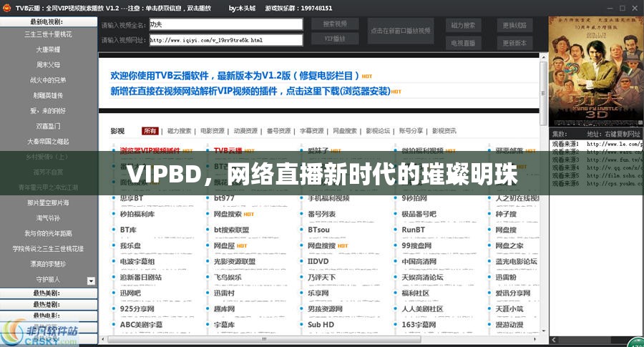Image resolution: width=644 pixels, height=347 pixels.
Task: Open the ABC美剧字幕 link
Action: coord(141,324)
